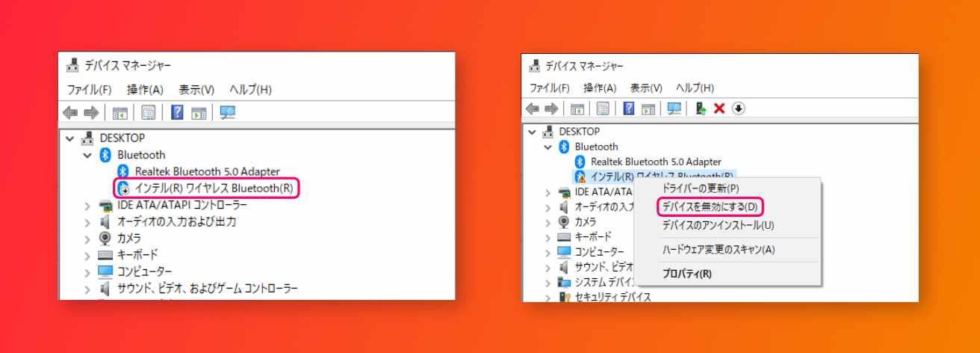This screenshot has height=353, width=980.
Task: Select DESKTOP root label in left window
Action: [122, 138]
